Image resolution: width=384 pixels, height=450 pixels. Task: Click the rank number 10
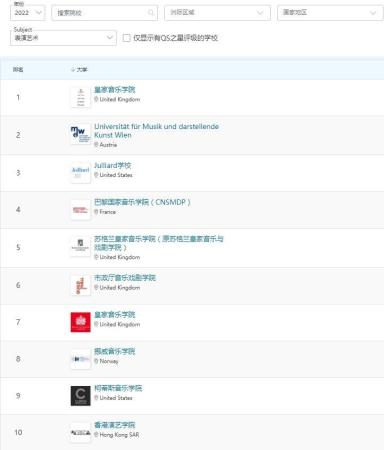click(18, 432)
